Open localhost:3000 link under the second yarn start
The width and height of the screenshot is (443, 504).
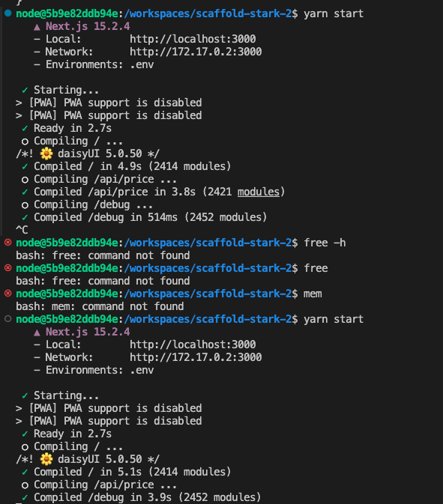tap(193, 344)
